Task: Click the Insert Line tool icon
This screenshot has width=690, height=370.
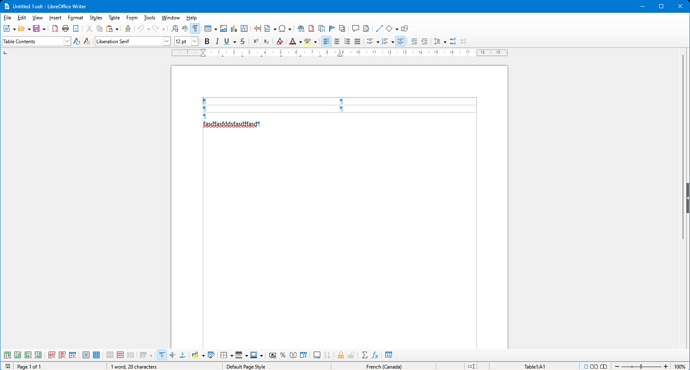Action: coord(379,29)
